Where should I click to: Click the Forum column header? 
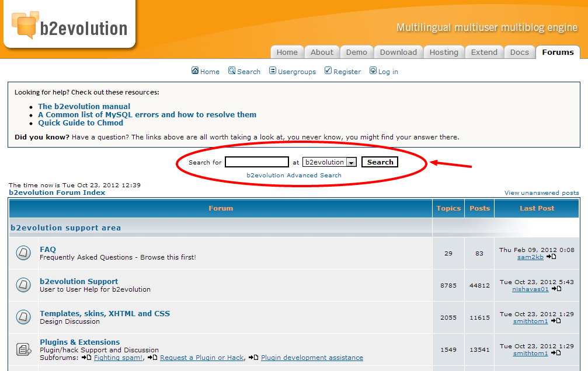pyautogui.click(x=221, y=208)
